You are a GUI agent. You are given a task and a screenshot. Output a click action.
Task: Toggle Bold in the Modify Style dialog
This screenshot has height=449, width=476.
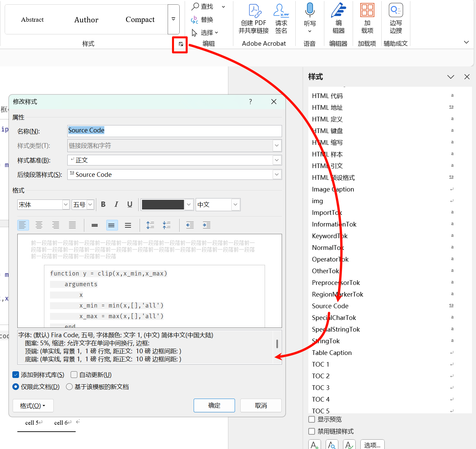[x=103, y=204]
